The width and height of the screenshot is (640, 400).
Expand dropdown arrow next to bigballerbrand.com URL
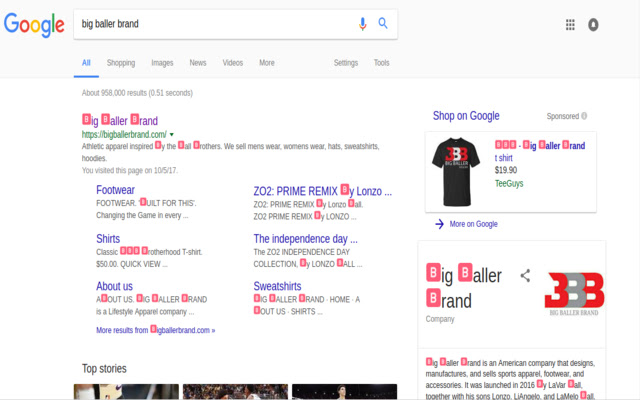click(172, 134)
